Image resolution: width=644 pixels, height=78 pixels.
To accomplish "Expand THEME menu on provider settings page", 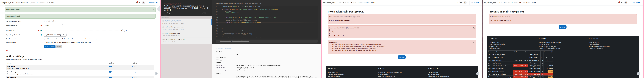I will click(52, 3).
